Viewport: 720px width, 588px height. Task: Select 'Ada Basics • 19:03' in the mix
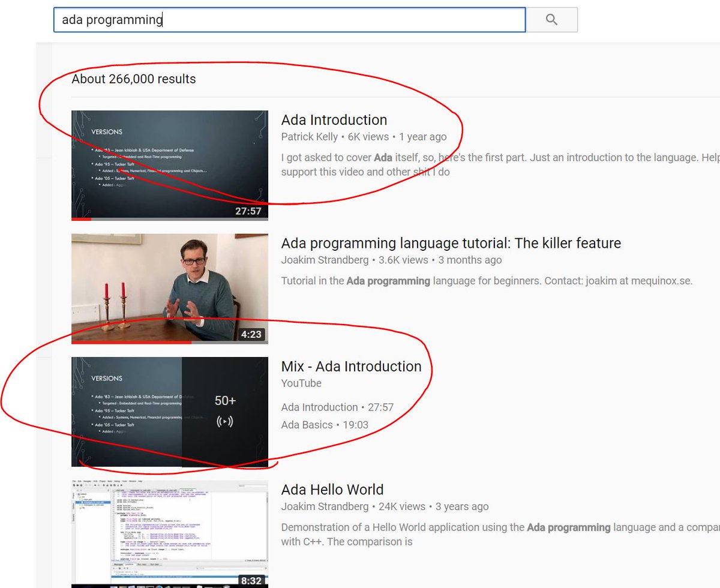tap(325, 425)
